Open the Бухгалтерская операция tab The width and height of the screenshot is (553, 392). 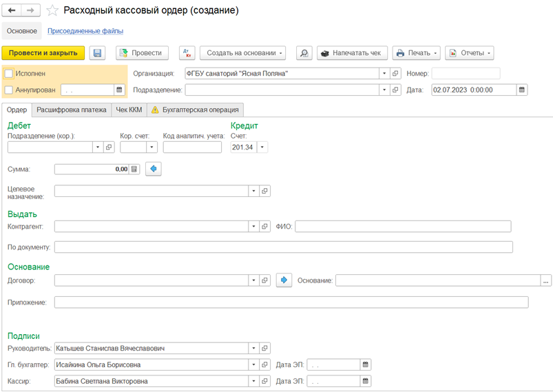(195, 110)
